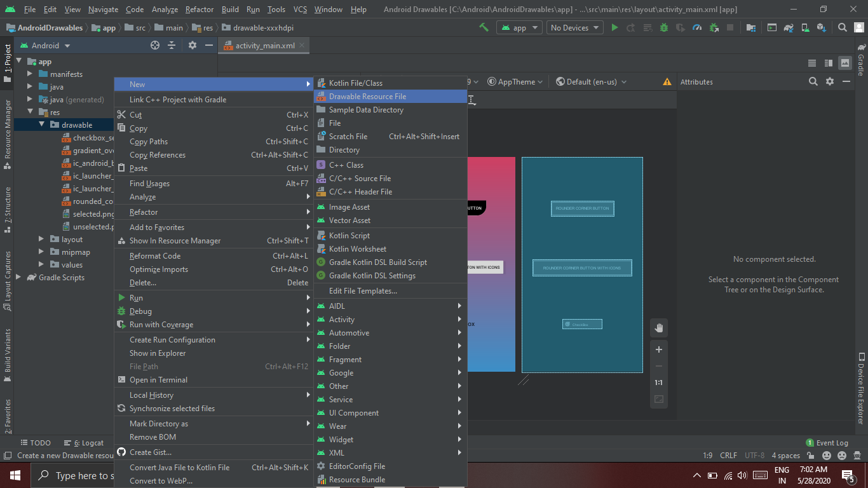Image resolution: width=868 pixels, height=488 pixels.
Task: Select the hand pan tool beside design surface
Action: [659, 327]
